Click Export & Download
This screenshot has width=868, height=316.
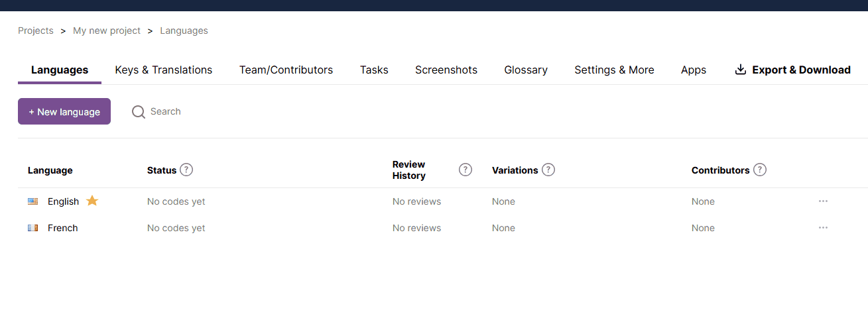793,70
